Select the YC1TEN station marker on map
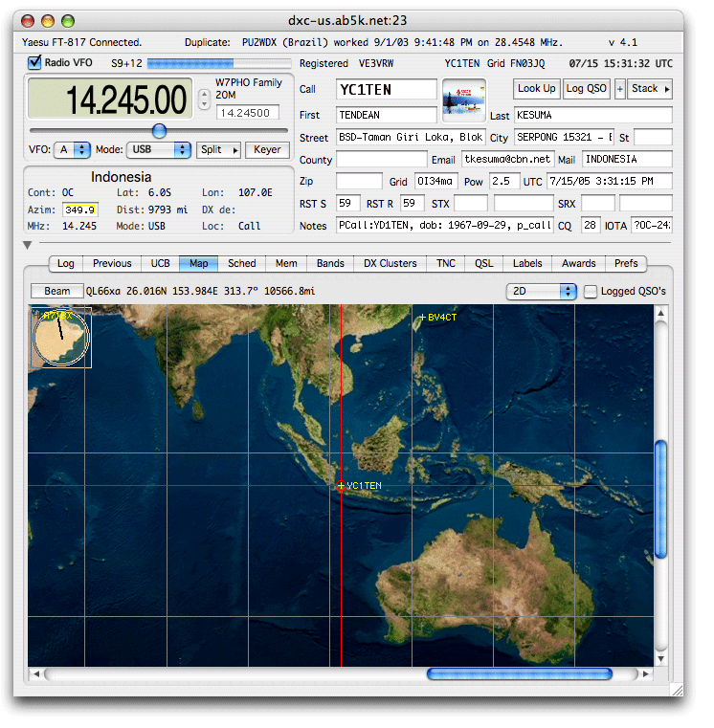714x728 pixels. 341,486
